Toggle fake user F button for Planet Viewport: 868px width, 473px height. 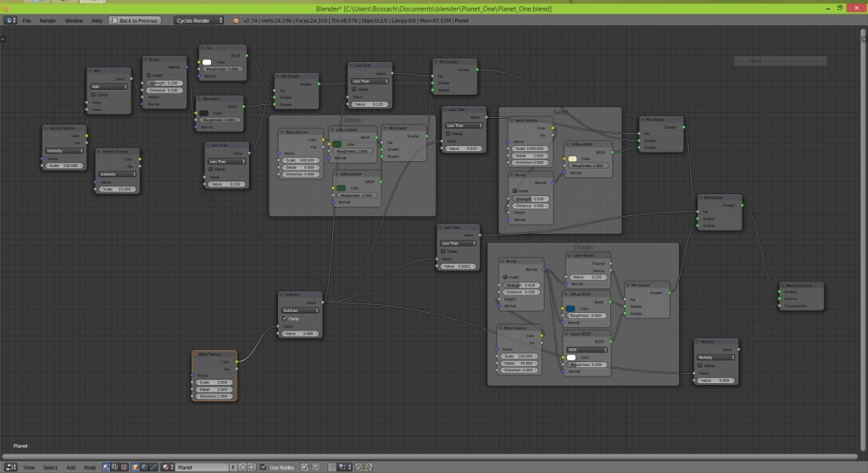pyautogui.click(x=233, y=467)
